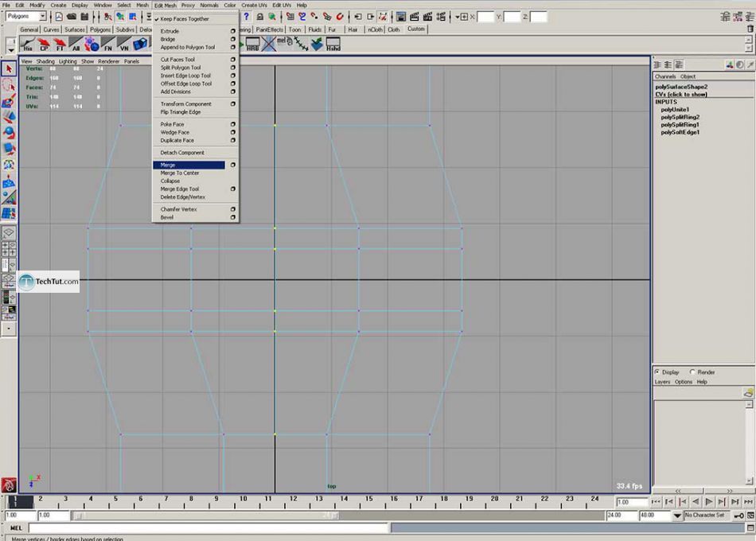Open Chamfer Vertex options box
The height and width of the screenshot is (541, 756).
pos(233,209)
